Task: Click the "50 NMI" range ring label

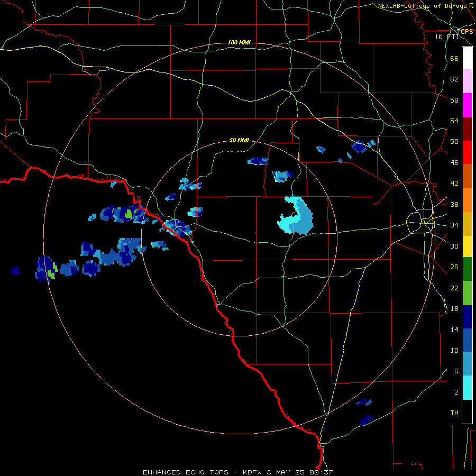Action: tap(239, 140)
